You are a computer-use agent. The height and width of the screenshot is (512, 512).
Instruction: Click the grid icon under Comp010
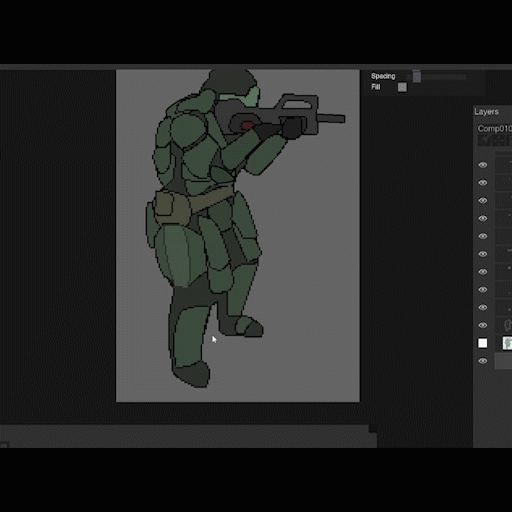pyautogui.click(x=498, y=140)
